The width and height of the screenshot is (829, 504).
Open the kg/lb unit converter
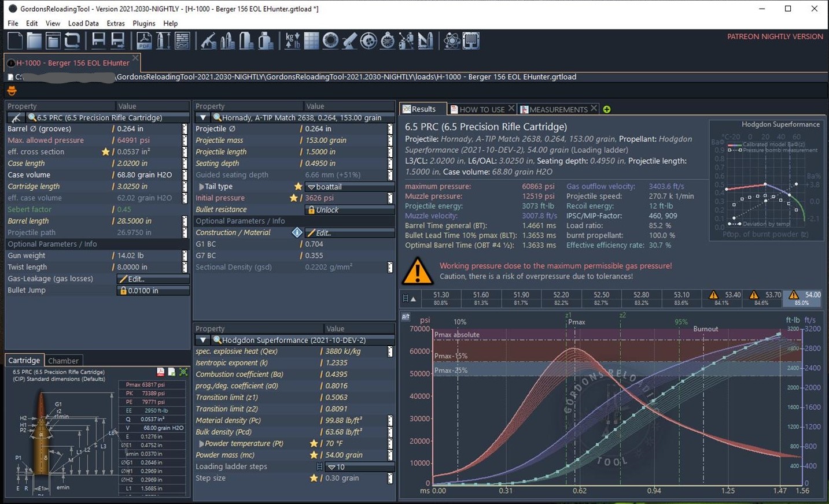pos(292,40)
